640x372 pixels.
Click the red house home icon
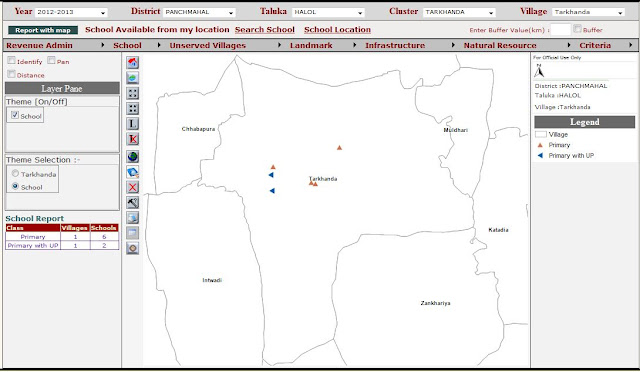pos(133,62)
